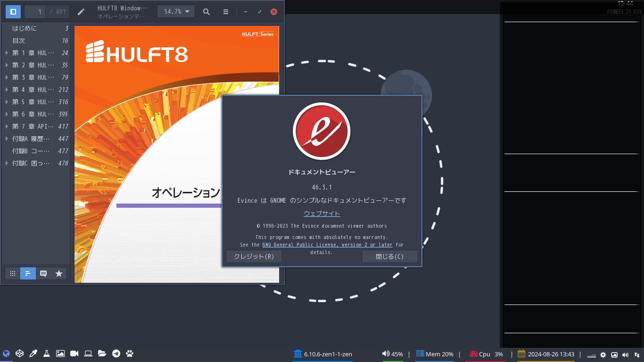Expand the 第 4 章 outline entry

click(x=7, y=90)
